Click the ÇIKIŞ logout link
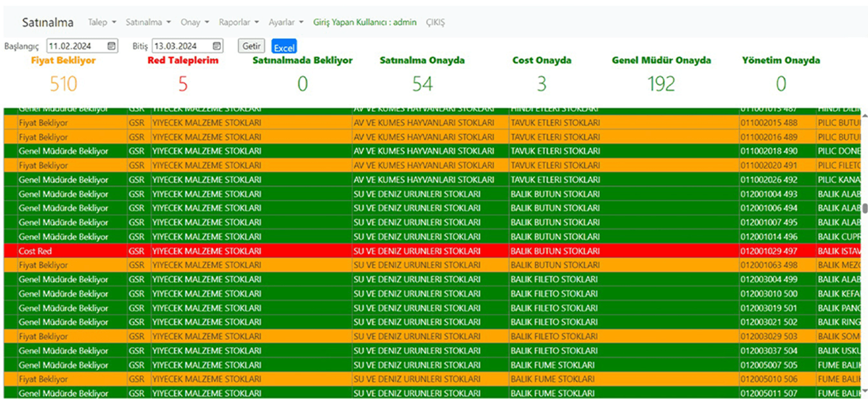The height and width of the screenshot is (399, 868). 435,22
